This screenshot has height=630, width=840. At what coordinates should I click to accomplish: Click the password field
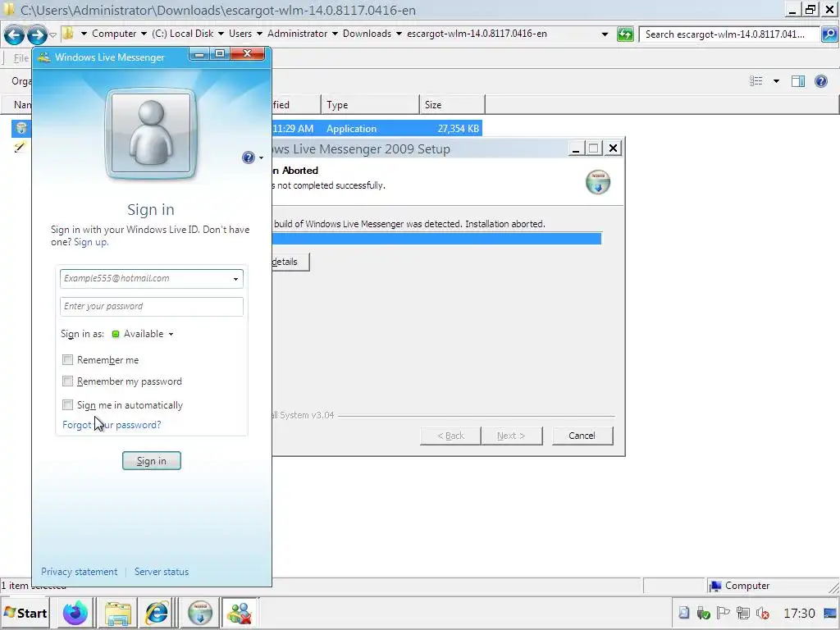(152, 307)
